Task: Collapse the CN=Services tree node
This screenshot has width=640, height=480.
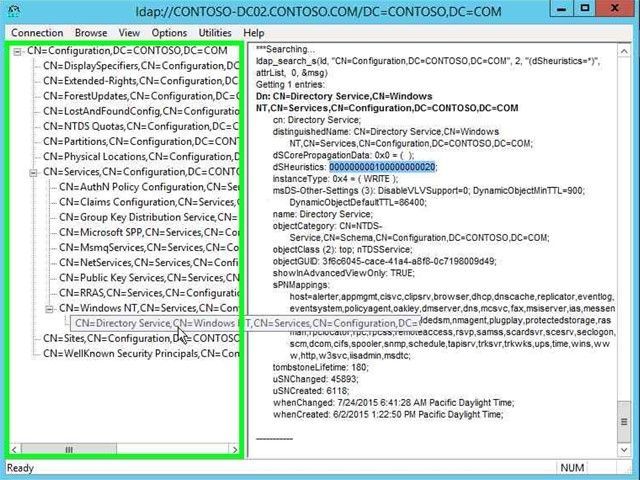Action: 33,173
